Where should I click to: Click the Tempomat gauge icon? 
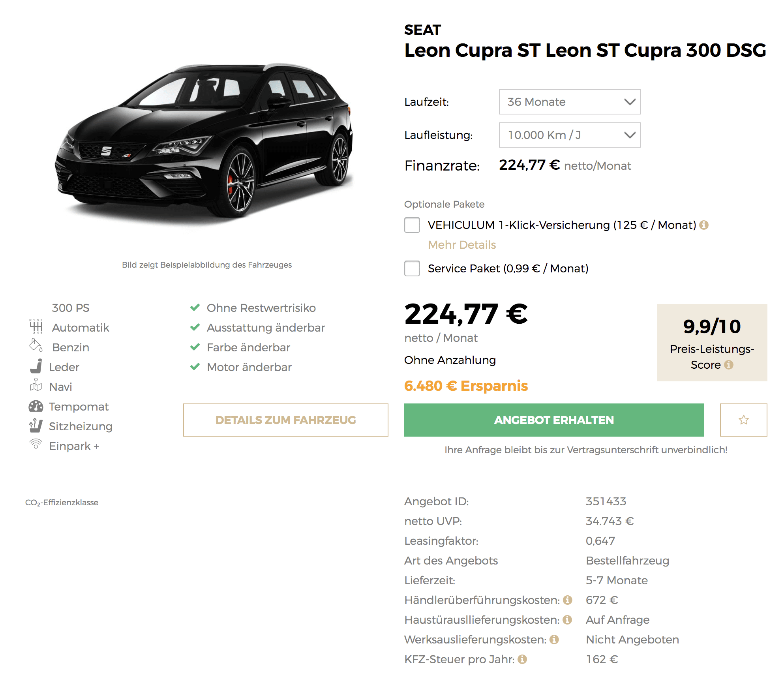coord(36,406)
